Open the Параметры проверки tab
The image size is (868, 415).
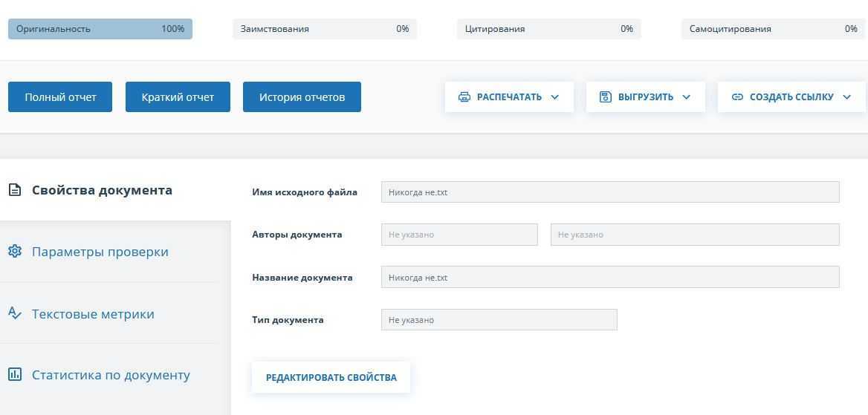tap(100, 252)
